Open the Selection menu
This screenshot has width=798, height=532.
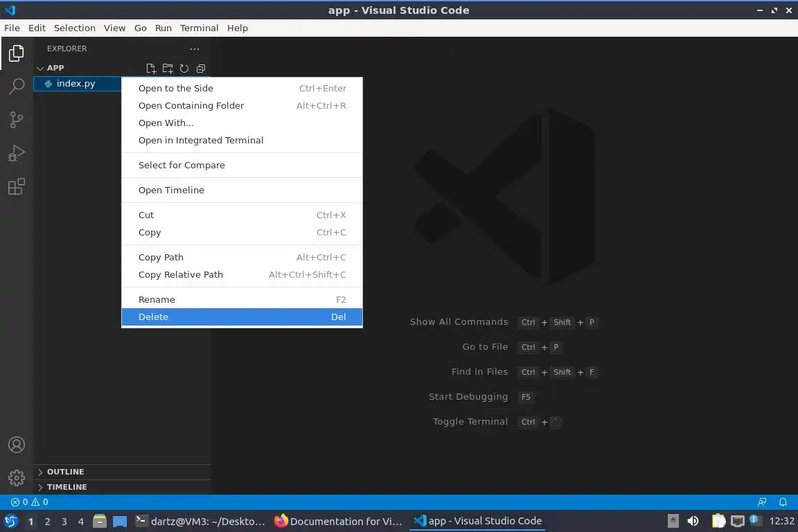[74, 28]
